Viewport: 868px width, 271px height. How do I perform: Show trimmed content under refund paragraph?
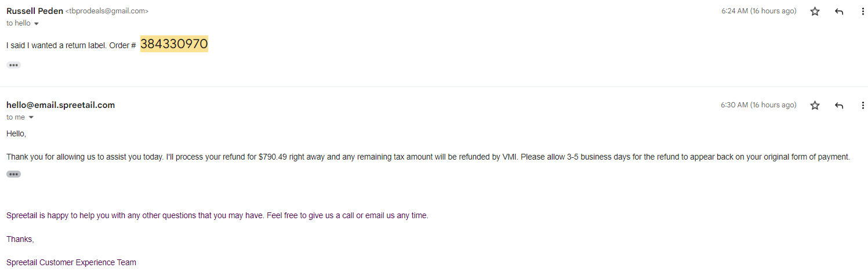pyautogui.click(x=13, y=174)
